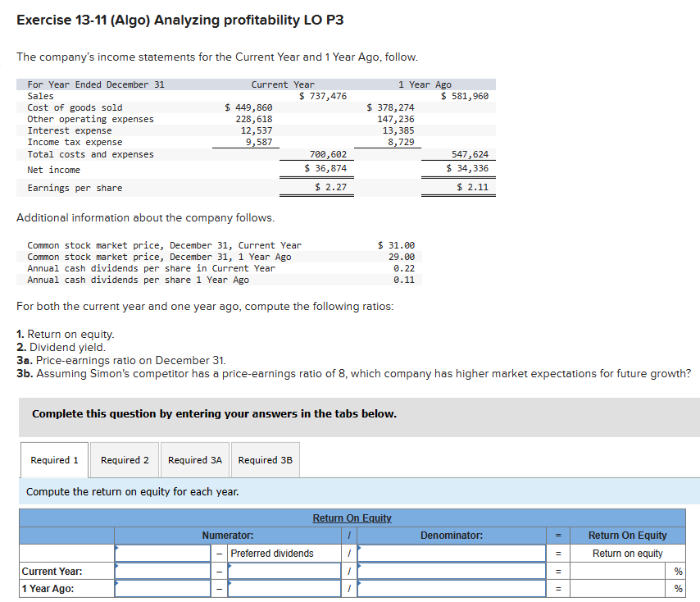Image resolution: width=700 pixels, height=602 pixels.
Task: Click 1 Year Ago income tax 8,729
Action: [402, 142]
